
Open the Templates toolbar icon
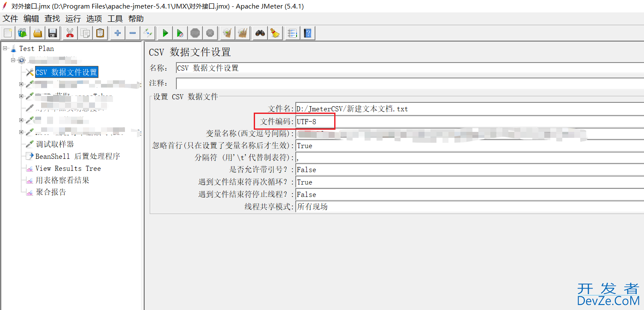click(x=23, y=33)
